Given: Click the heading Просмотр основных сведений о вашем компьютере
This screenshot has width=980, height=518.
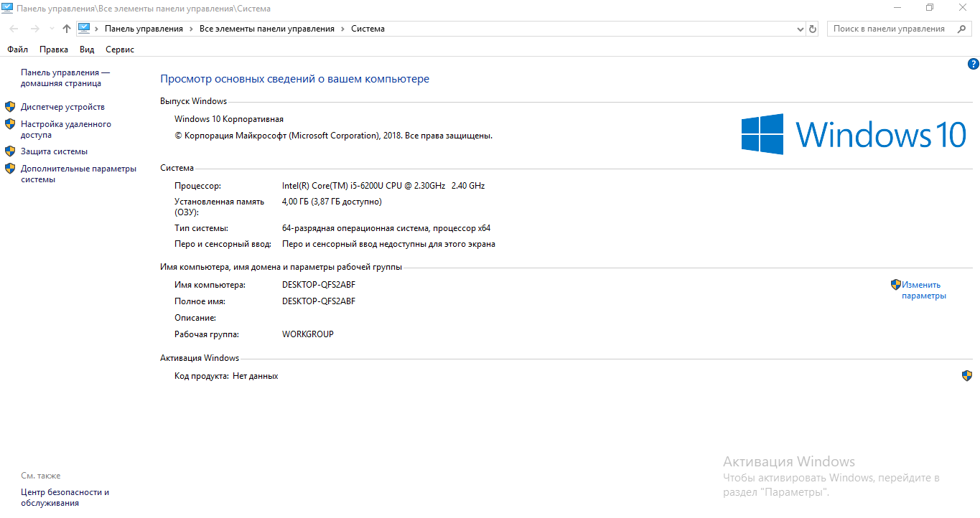Looking at the screenshot, I should pos(294,79).
